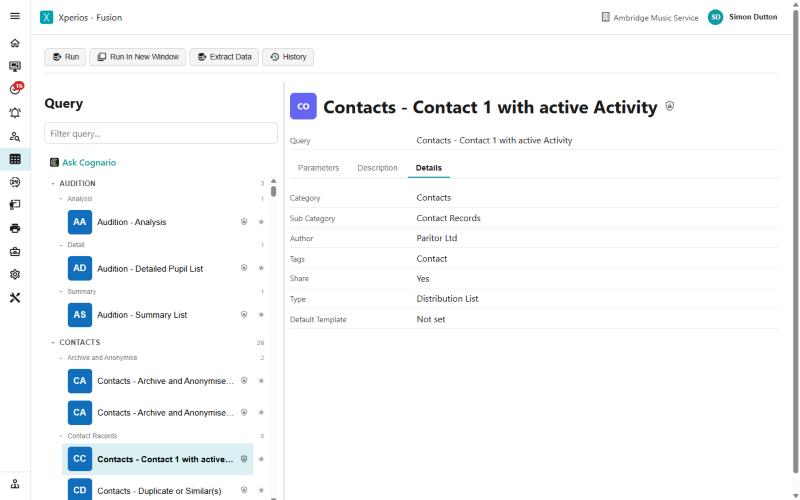Click the Tags value "Contact"
Screen dimensions: 800x500
point(432,259)
